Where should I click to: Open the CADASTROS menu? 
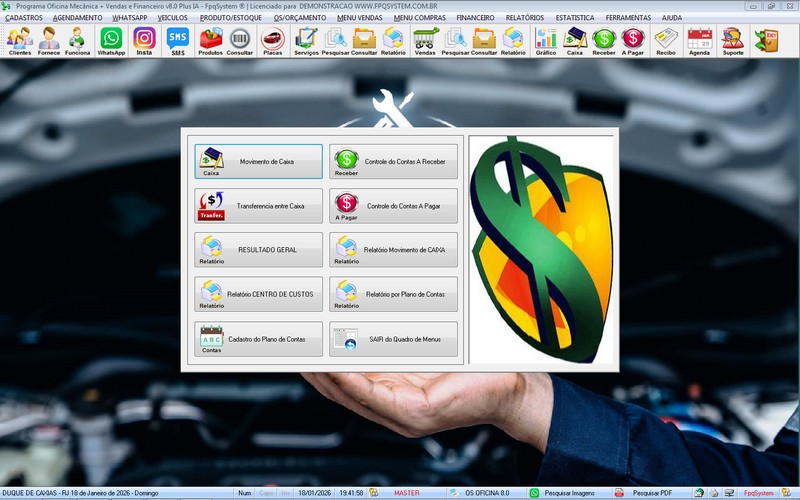24,17
